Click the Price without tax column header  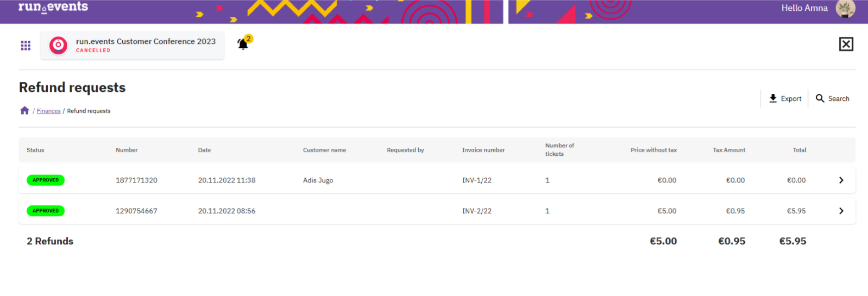653,150
